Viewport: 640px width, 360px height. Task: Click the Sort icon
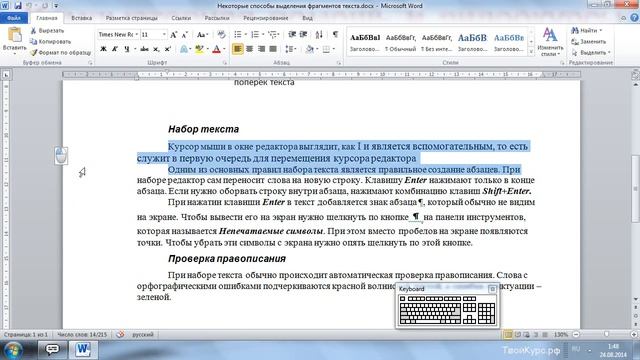click(x=319, y=34)
